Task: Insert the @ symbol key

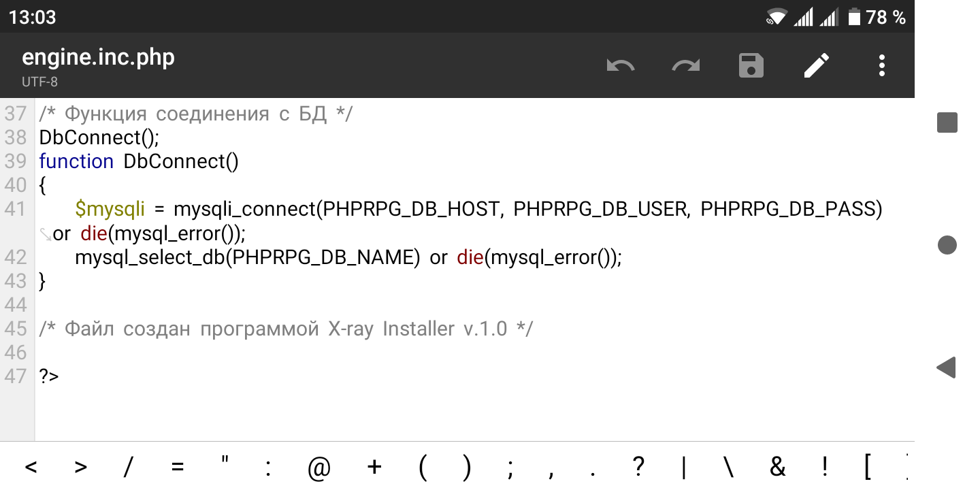Action: click(318, 467)
